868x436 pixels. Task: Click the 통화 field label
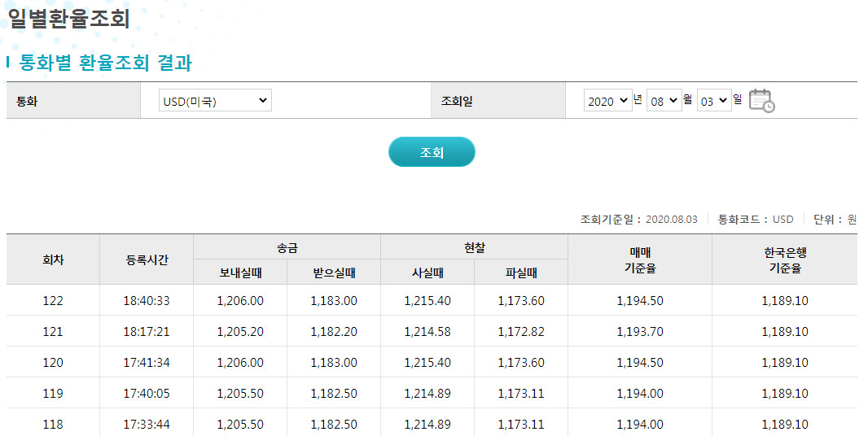[27, 101]
